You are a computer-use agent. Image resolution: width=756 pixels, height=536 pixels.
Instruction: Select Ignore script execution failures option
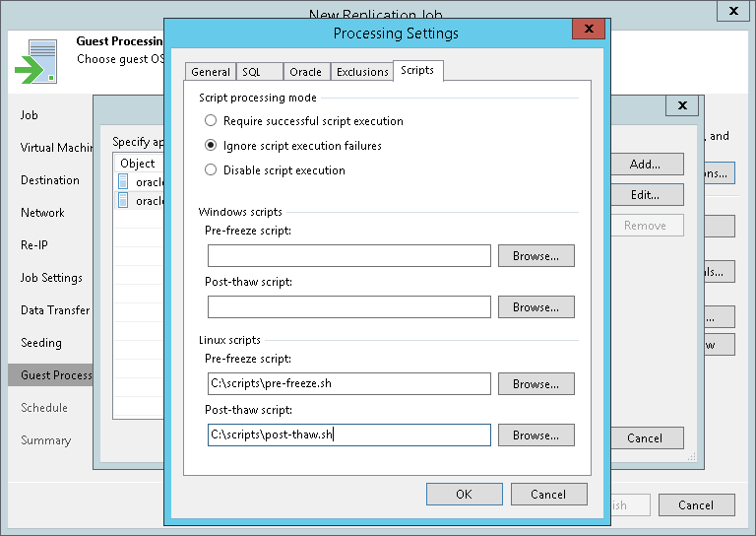(x=210, y=146)
